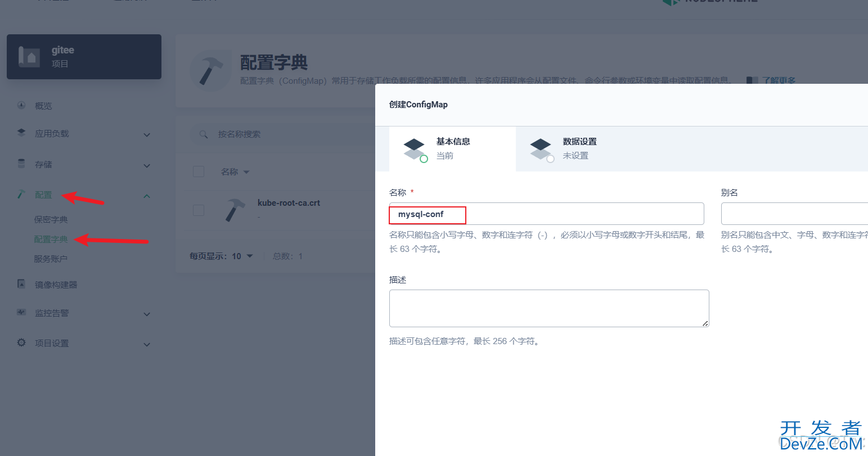
Task: Click the 名称 input with mysql-conf
Action: pyautogui.click(x=546, y=214)
